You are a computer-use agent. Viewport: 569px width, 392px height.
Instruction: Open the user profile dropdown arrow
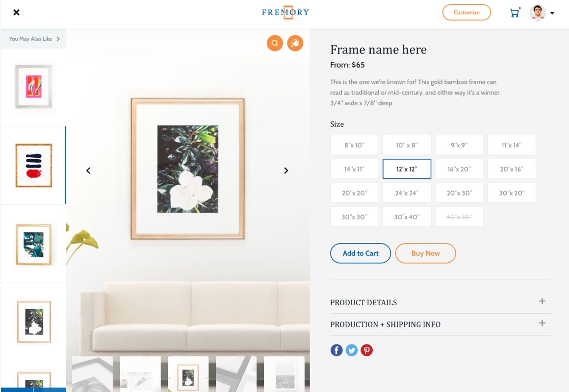coord(552,13)
